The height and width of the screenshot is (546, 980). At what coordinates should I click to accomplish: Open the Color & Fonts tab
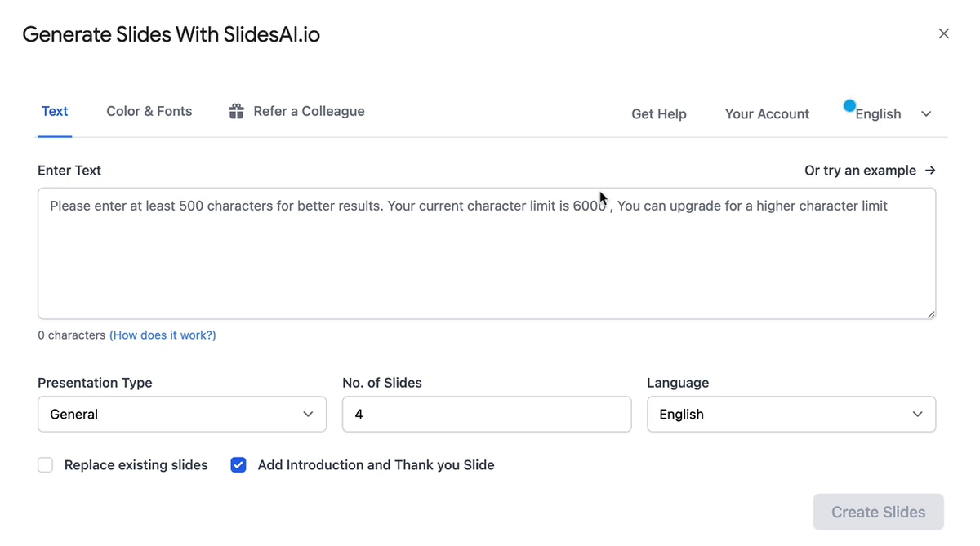click(149, 111)
